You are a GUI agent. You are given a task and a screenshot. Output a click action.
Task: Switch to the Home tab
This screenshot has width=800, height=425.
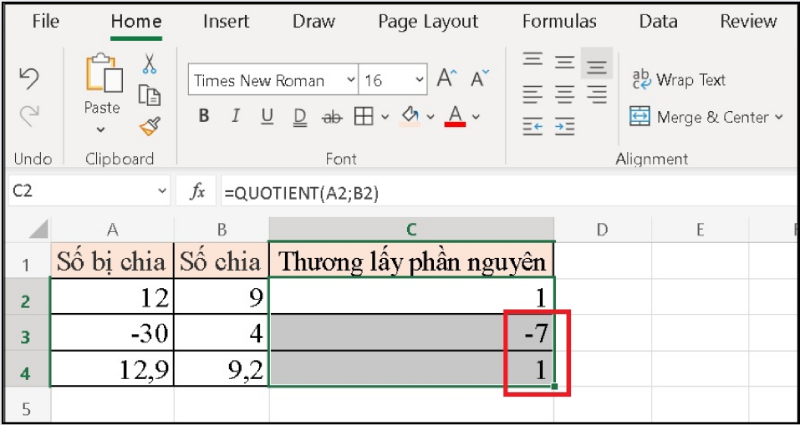click(136, 21)
